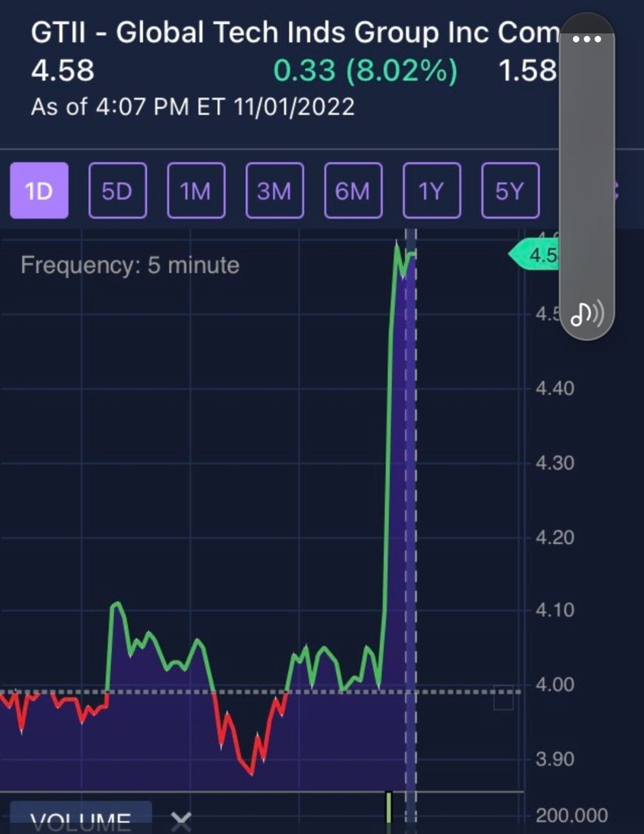Switch chart to 1Y range
The width and height of the screenshot is (644, 834).
[x=432, y=190]
